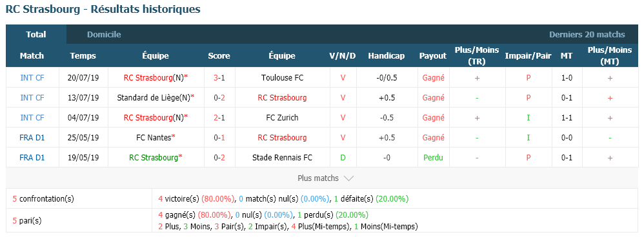Screen dimensions: 644x237
Task: Switch to the Domicile tab
Action: tap(104, 34)
